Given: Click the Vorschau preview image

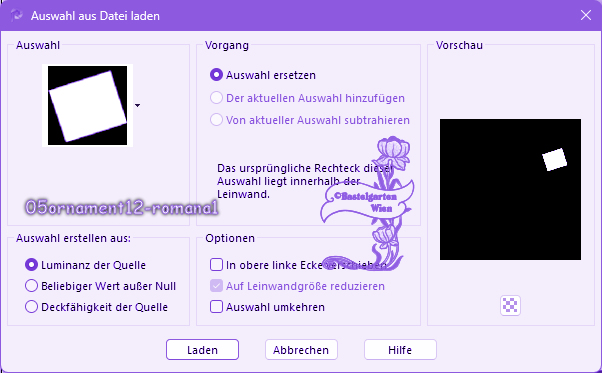Looking at the screenshot, I should click(510, 189).
